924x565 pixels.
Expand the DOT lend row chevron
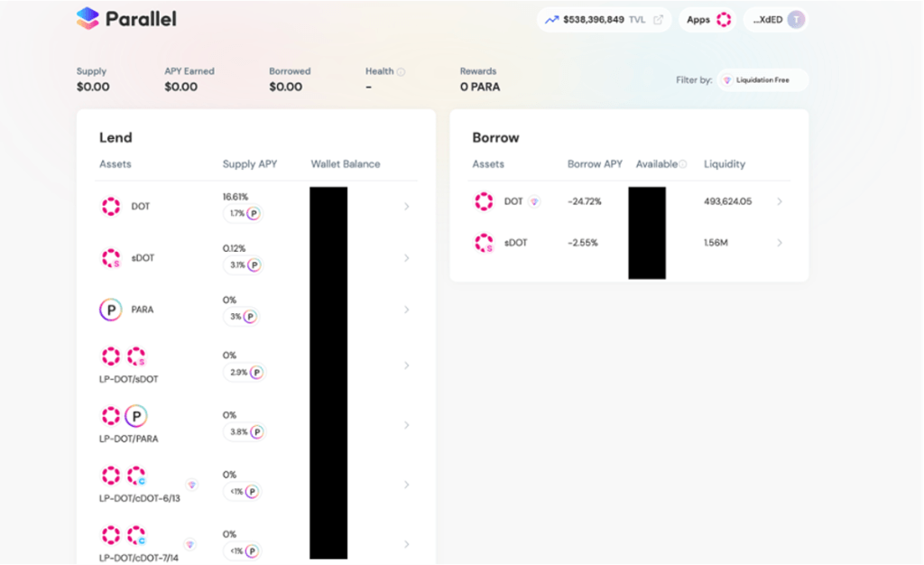(406, 207)
